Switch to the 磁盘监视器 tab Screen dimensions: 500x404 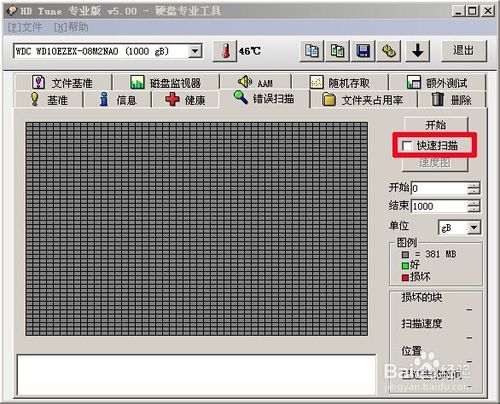pos(166,82)
